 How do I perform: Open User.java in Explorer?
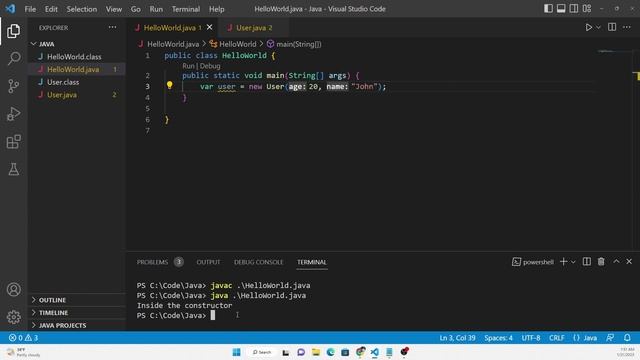click(x=77, y=95)
